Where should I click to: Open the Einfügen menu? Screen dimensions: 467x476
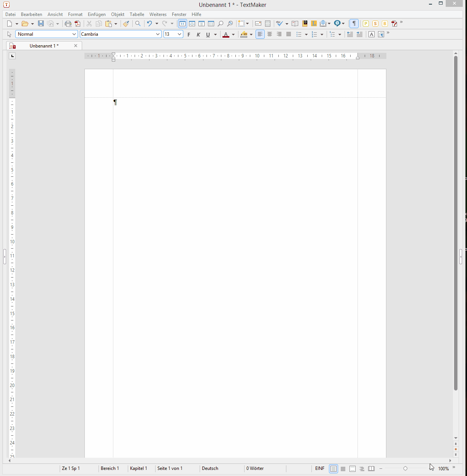click(x=97, y=14)
